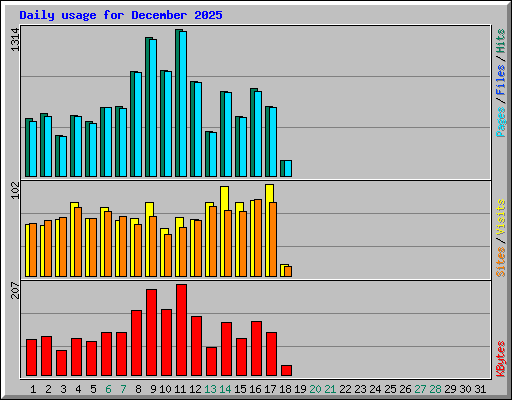Click the day 13 hits bar
512x400 pixels.
coord(211,154)
